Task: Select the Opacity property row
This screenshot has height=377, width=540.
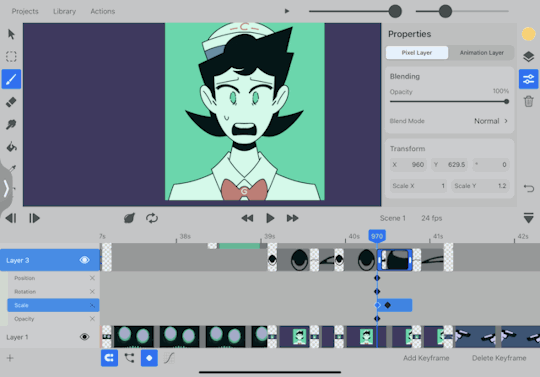Action: 53,319
